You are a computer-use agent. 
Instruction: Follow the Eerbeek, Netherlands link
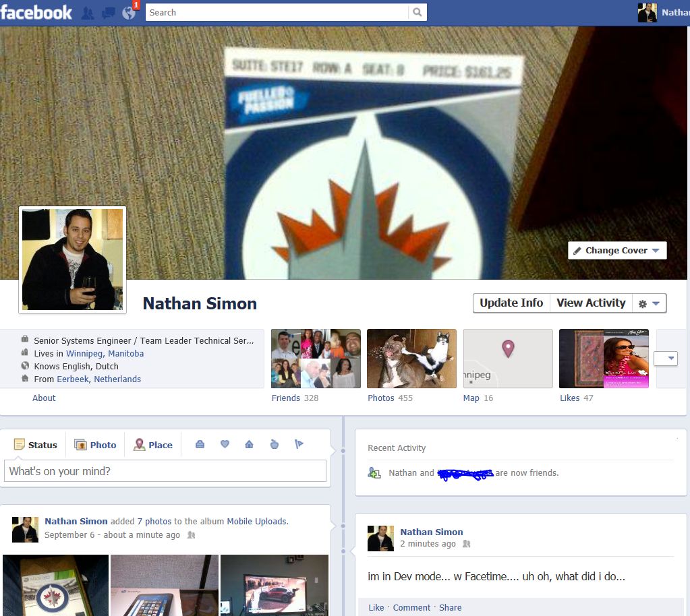click(x=98, y=379)
